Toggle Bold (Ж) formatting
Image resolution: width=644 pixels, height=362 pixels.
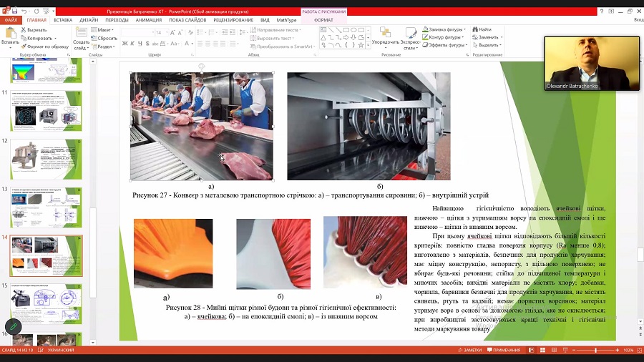[125, 44]
